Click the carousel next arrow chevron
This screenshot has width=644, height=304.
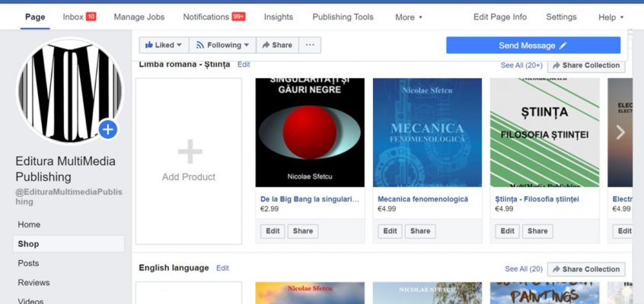pyautogui.click(x=620, y=132)
